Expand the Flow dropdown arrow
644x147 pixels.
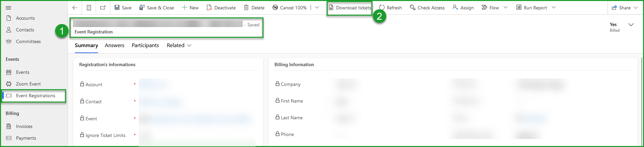pos(506,8)
